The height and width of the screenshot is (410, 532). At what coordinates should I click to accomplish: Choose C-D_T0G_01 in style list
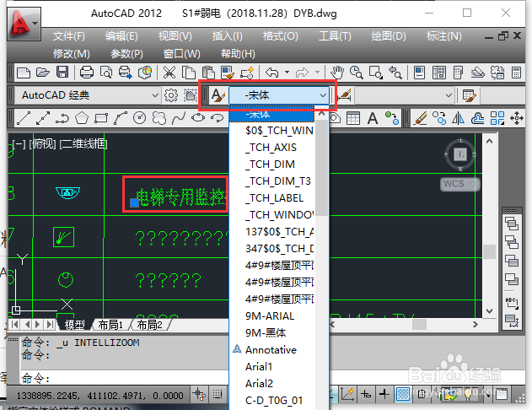pyautogui.click(x=274, y=401)
